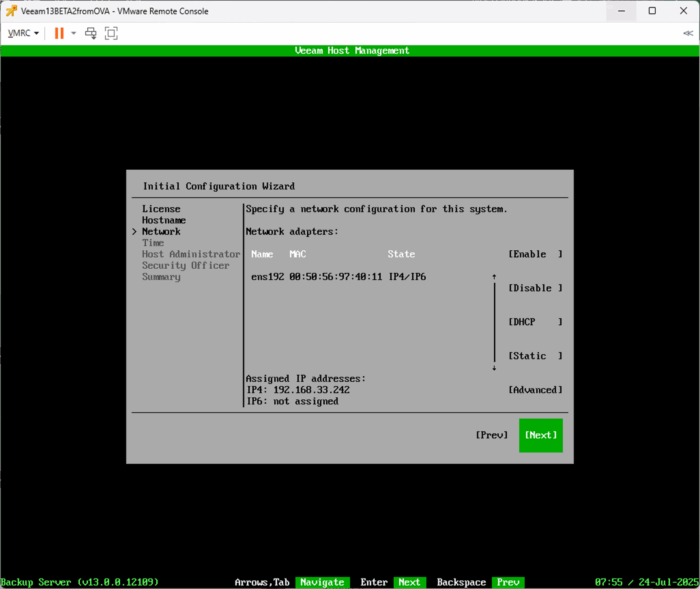Click the State column header
Viewport: 700px width, 589px height.
pos(401,254)
